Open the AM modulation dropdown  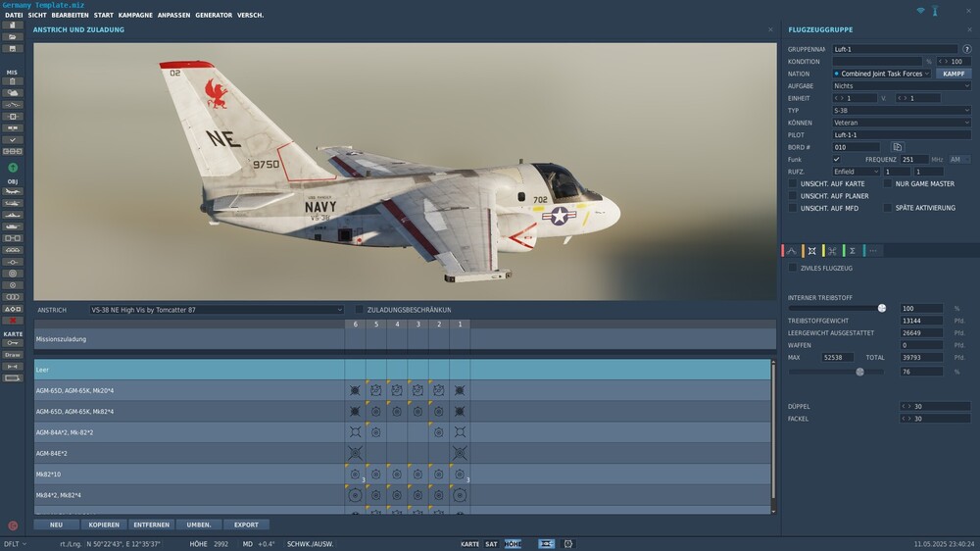(959, 160)
